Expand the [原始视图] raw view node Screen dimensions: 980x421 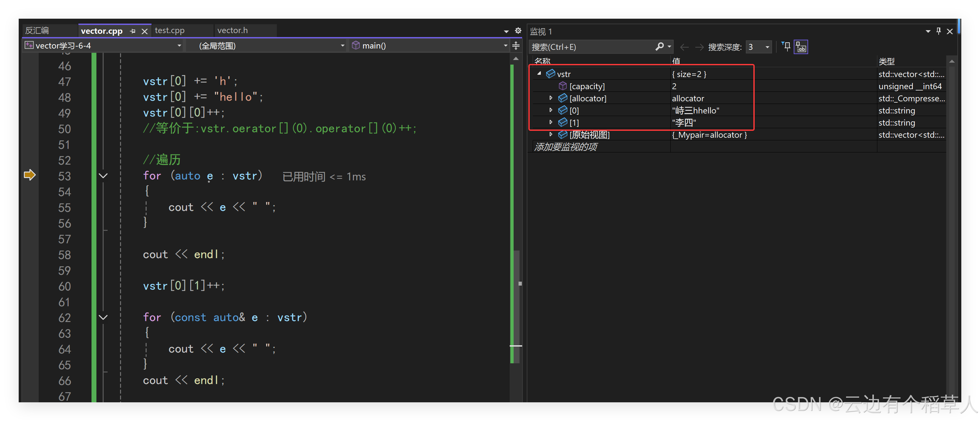(550, 134)
